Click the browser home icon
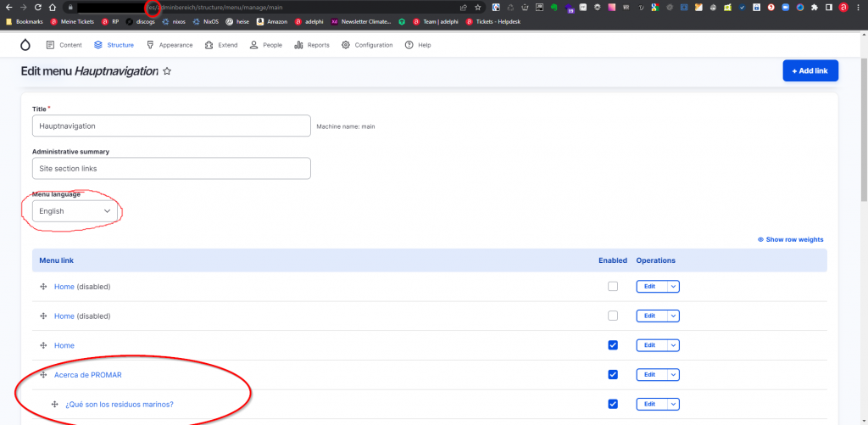 tap(53, 7)
